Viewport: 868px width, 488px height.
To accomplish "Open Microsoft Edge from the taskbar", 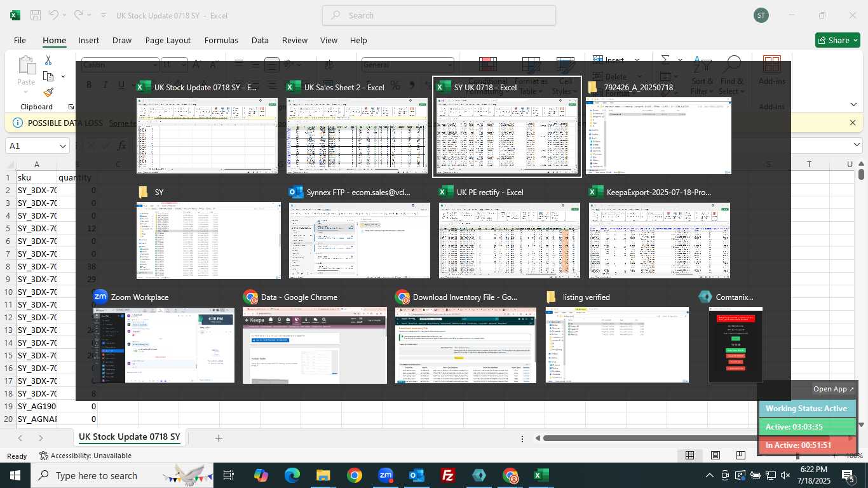I will 292,475.
